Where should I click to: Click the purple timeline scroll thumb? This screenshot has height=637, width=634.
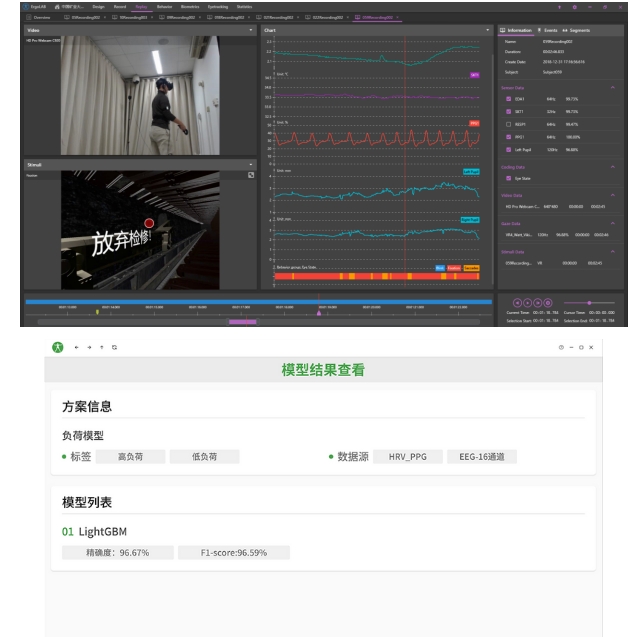242,322
